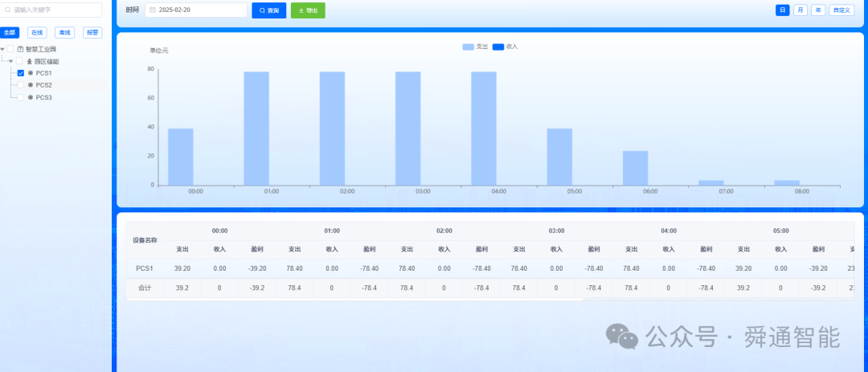Screen dimensions: 868x372
Task: Toggle the 收入 legend swatch
Action: (x=498, y=47)
